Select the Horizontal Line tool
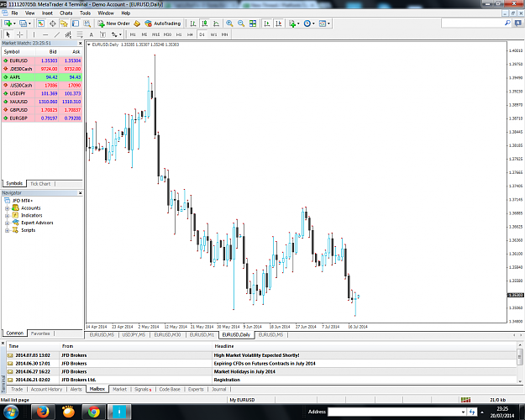Image resolution: width=525 pixels, height=420 pixels. pyautogui.click(x=45, y=34)
